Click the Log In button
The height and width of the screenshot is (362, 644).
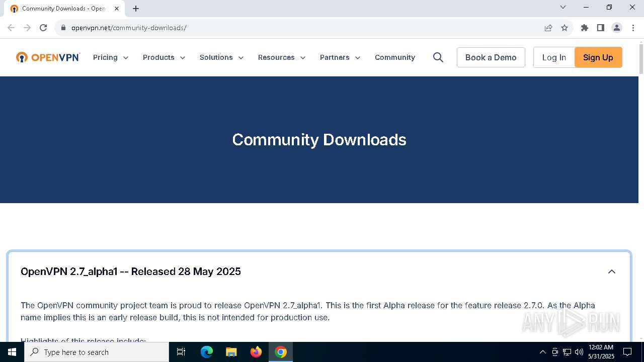(x=554, y=57)
